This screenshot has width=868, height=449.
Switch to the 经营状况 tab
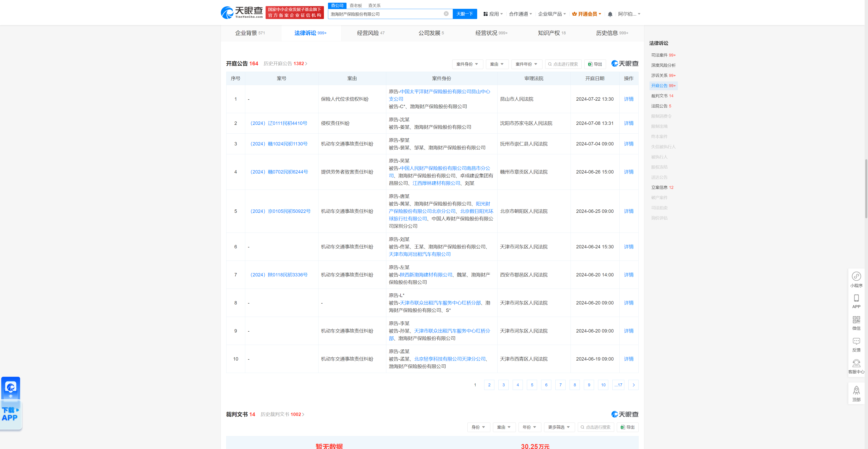(x=491, y=33)
